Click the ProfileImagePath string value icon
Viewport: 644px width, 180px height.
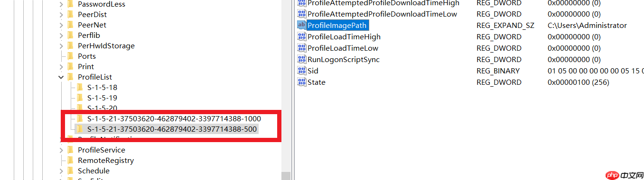point(301,25)
